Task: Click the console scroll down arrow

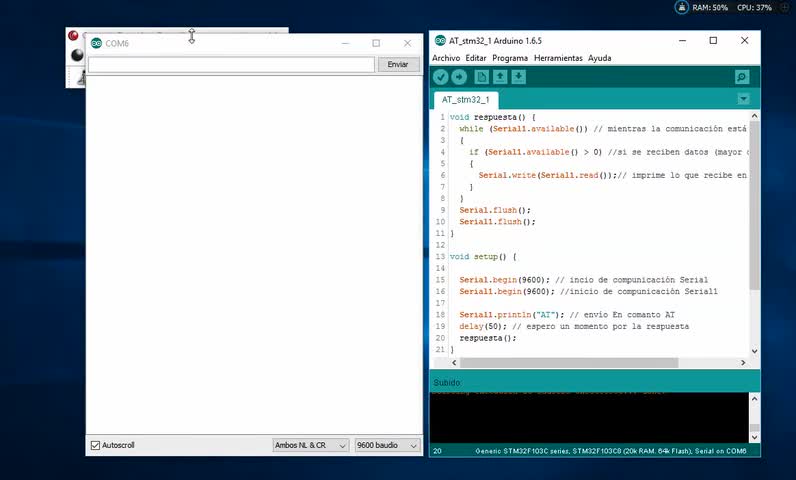Action: coord(754,437)
